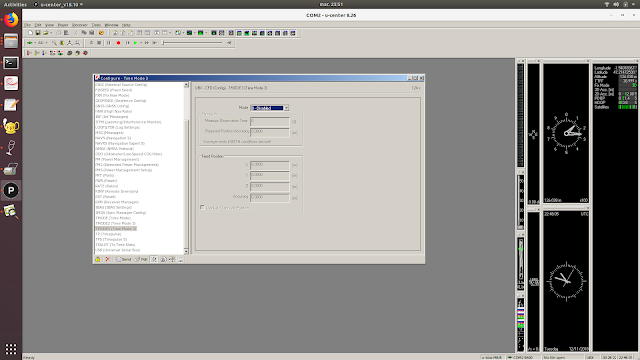Screen dimensions: 640x360
Task: Click the compass analog clock view
Action: 566,133
